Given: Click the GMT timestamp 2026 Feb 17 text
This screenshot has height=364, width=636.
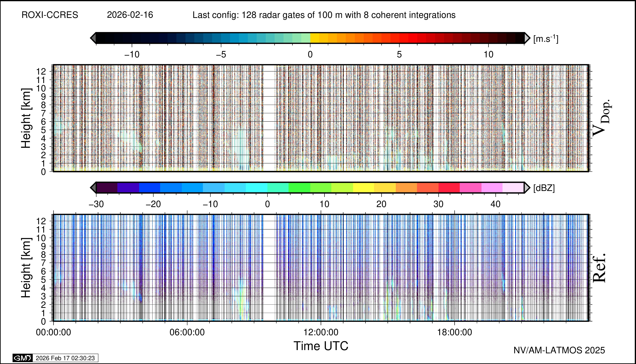Looking at the screenshot, I should 65,358.
